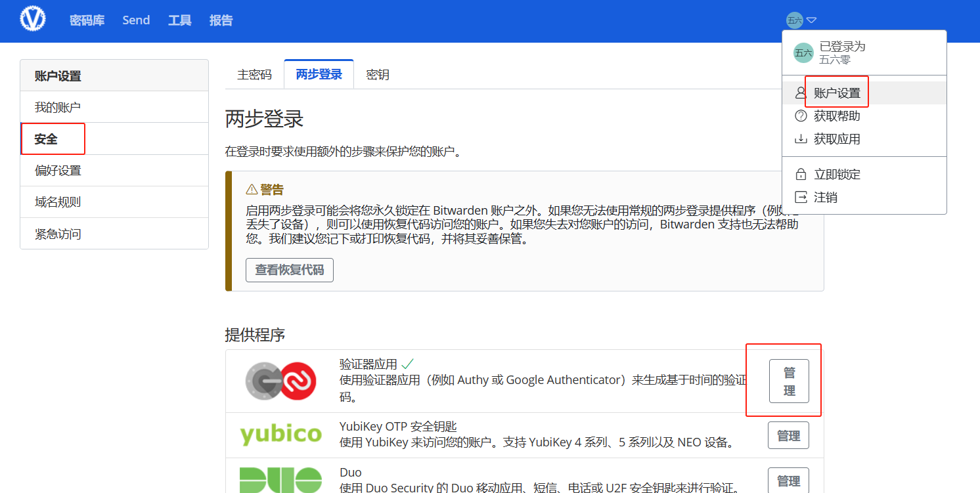Viewport: 980px width, 493px height.
Task: Click the 查看恢复代码 button
Action: (290, 270)
